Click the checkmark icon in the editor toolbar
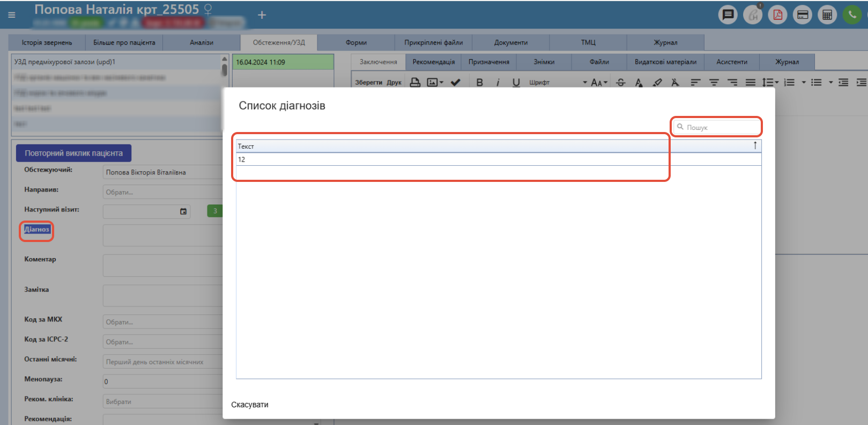868x425 pixels. (x=455, y=82)
